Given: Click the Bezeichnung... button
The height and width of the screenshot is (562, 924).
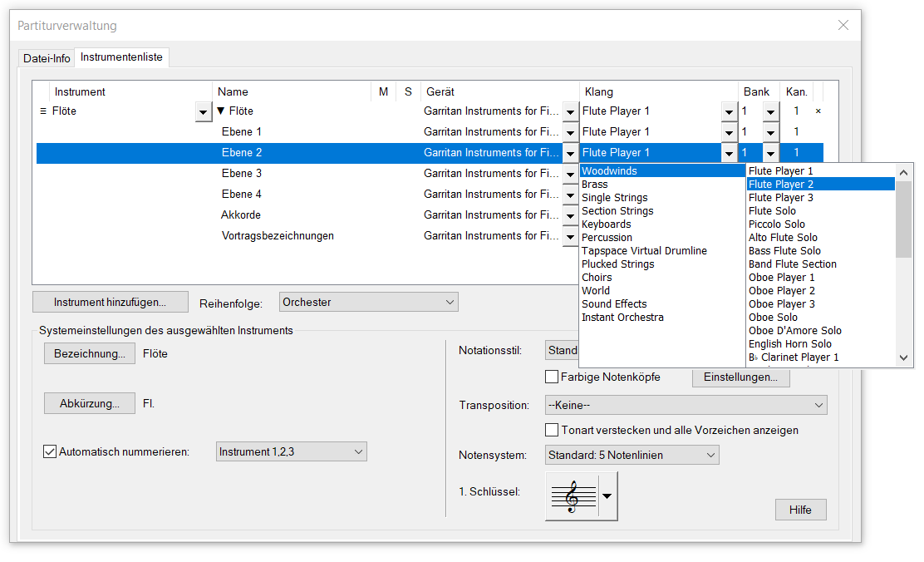Looking at the screenshot, I should 90,354.
